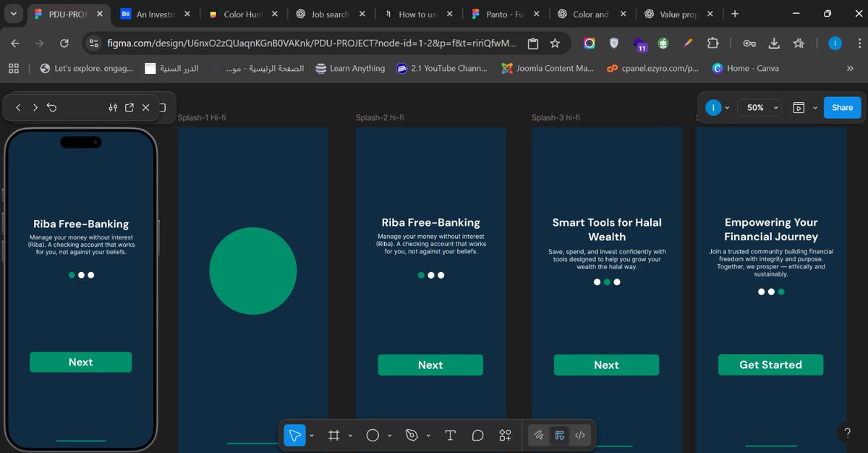Viewport: 868px width, 453px height.
Task: Open a new browser tab
Action: [x=735, y=14]
